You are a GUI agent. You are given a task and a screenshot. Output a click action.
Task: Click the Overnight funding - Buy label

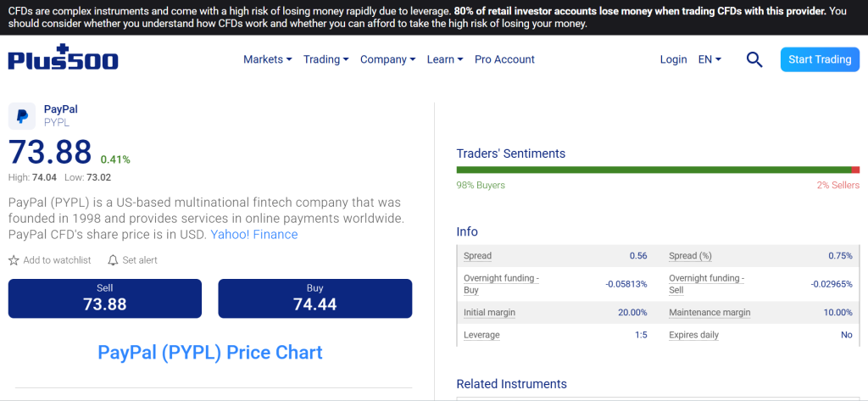(501, 283)
